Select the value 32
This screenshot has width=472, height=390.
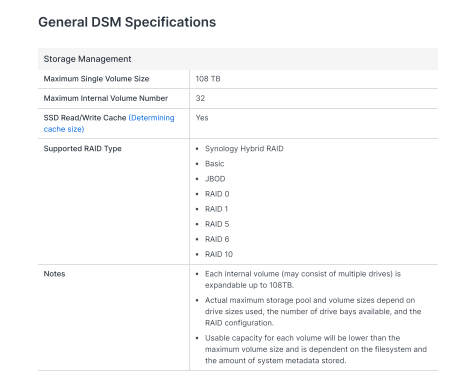(x=200, y=98)
